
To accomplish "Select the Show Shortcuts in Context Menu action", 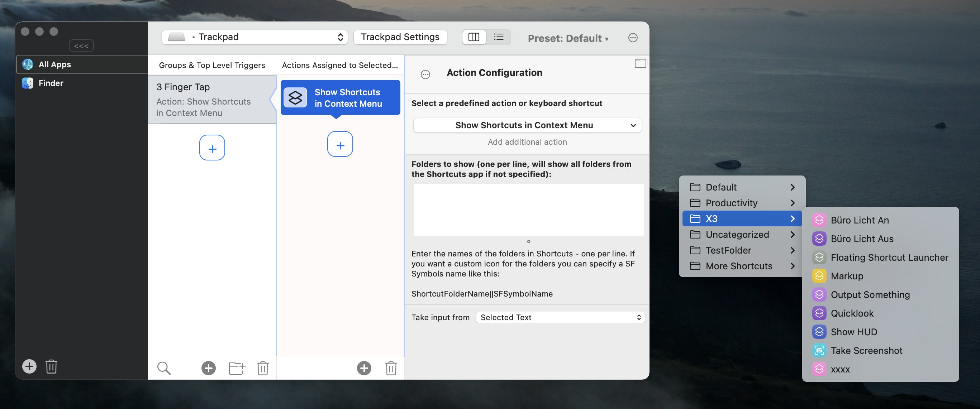I will pyautogui.click(x=340, y=98).
